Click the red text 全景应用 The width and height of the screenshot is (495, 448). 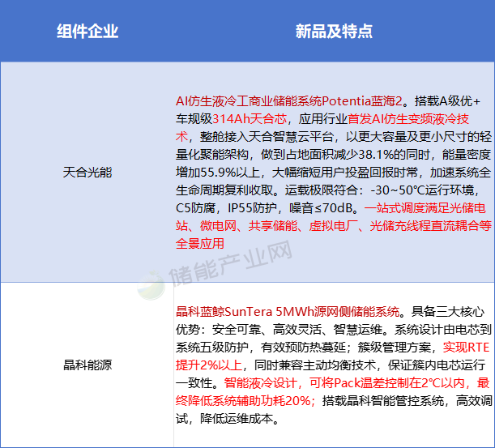point(200,244)
